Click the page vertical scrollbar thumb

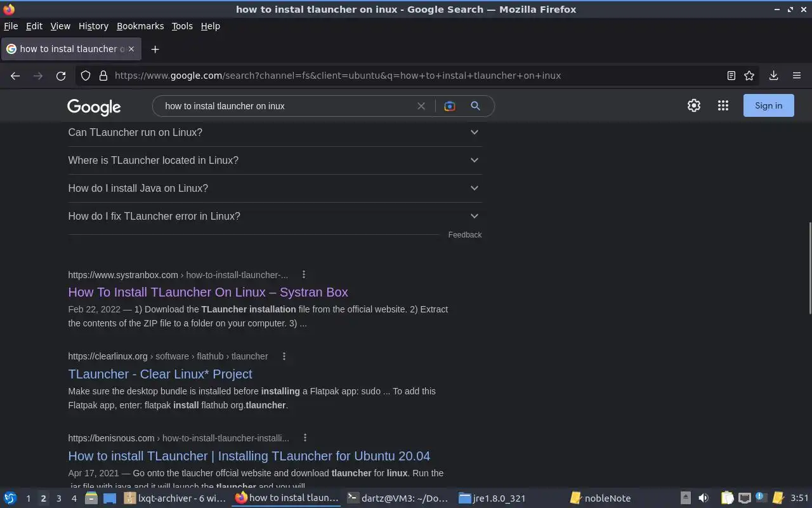click(x=809, y=267)
